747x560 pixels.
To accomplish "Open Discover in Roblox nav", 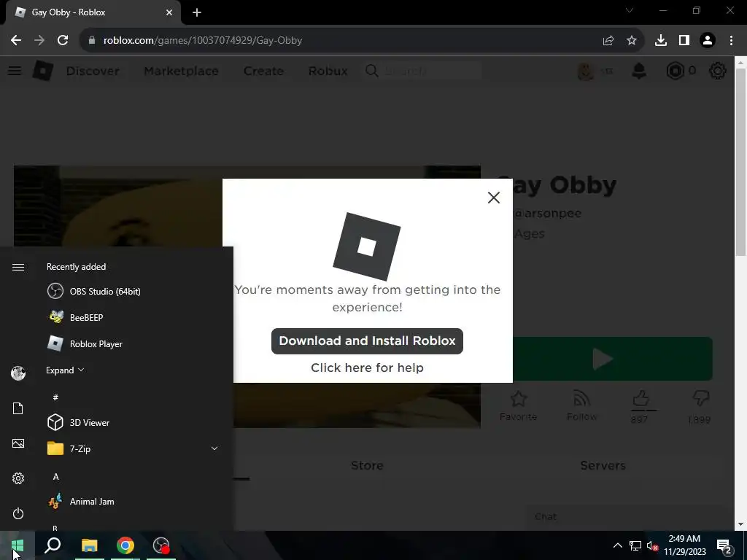I will (x=93, y=71).
